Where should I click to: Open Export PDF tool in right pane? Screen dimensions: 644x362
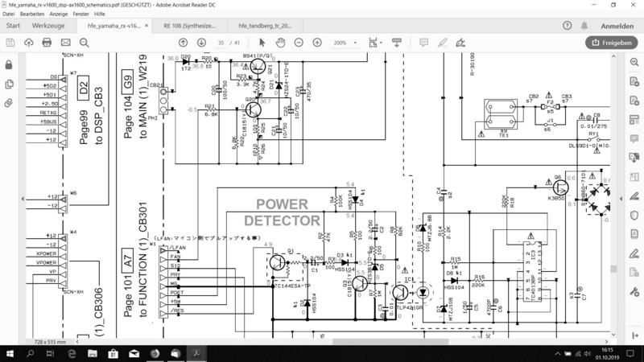pos(634,81)
